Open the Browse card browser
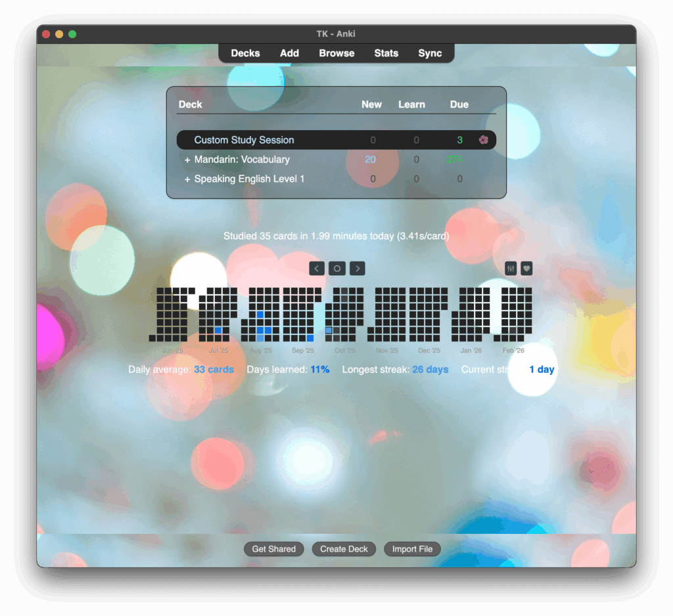Viewport: 673px width, 616px height. [336, 53]
